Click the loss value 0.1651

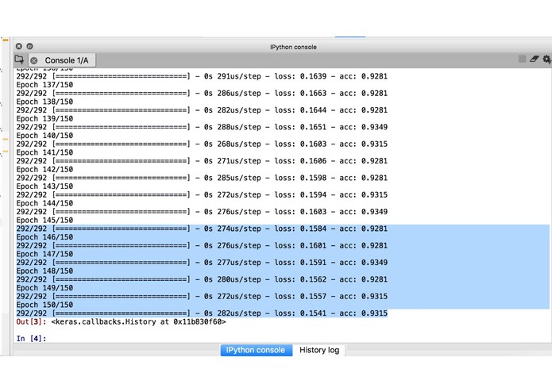pyautogui.click(x=313, y=127)
